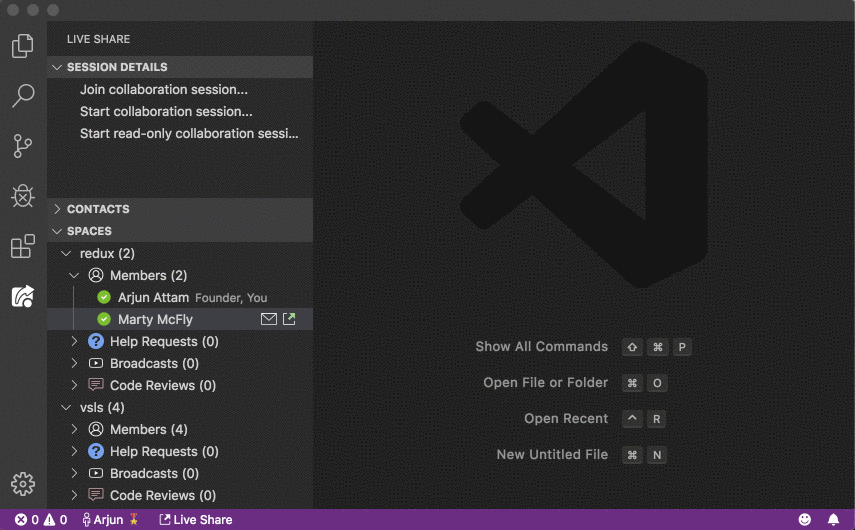
Task: Click the redux Help Requests (0) label
Action: 164,341
